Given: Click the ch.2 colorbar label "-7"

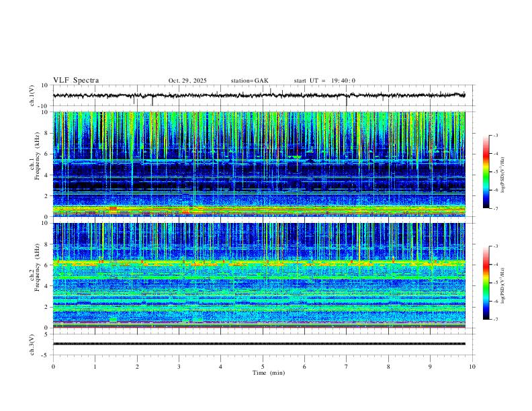Looking at the screenshot, I should click(x=495, y=320).
